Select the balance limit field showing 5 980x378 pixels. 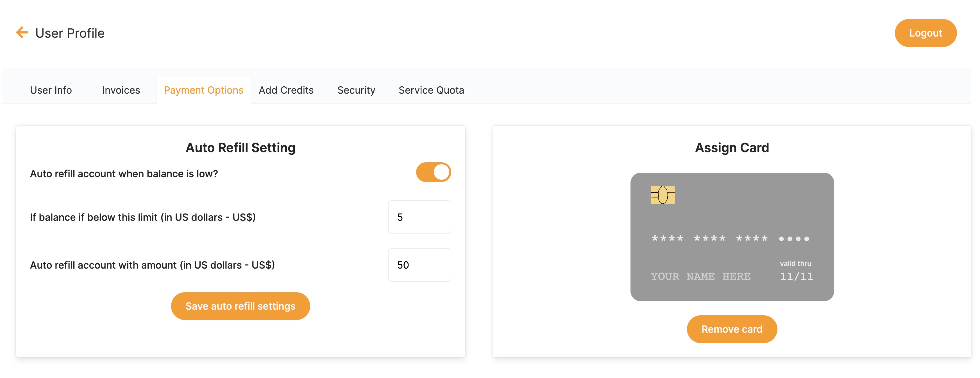[419, 217]
